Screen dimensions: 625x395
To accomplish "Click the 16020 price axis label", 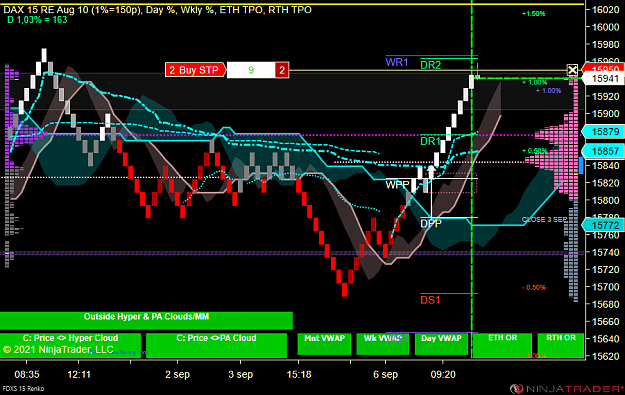I will click(x=605, y=10).
